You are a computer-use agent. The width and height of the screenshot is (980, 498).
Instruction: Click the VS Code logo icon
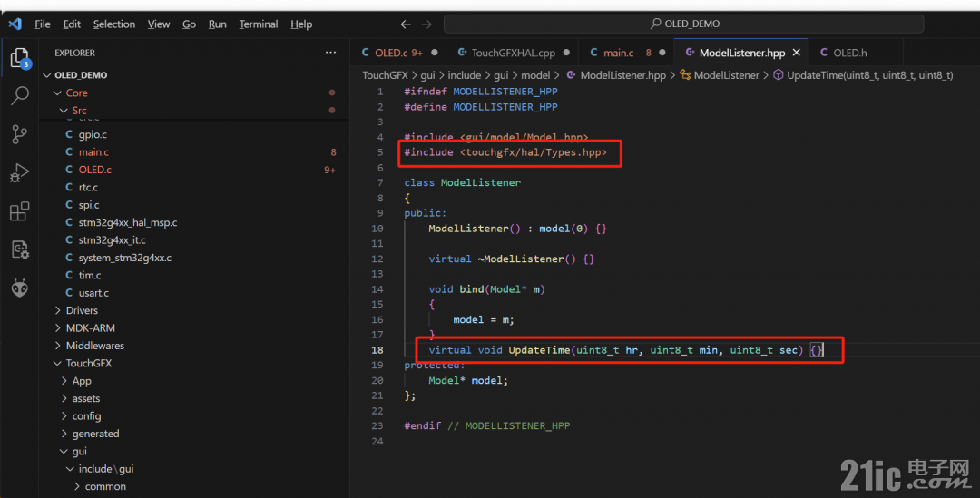[15, 24]
